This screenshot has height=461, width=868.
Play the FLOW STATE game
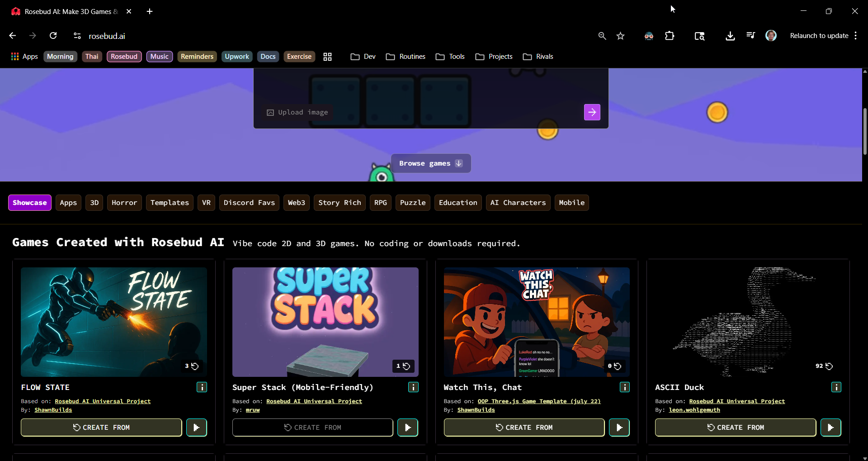click(197, 428)
